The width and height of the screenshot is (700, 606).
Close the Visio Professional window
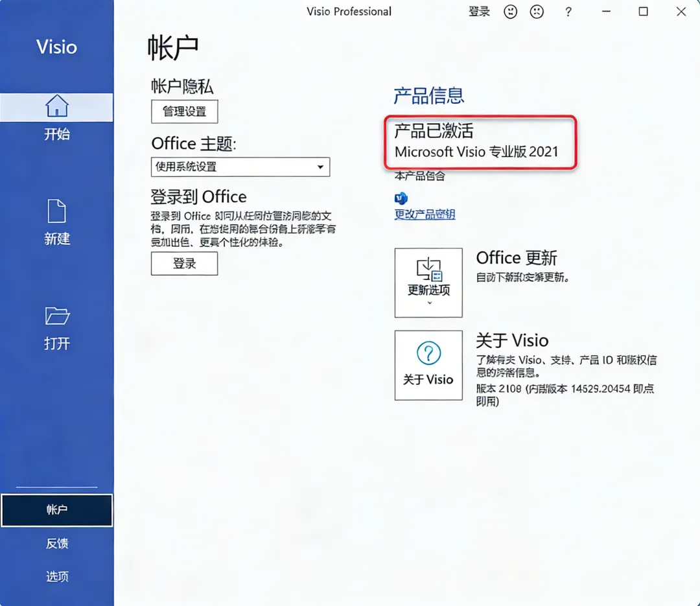pos(681,12)
